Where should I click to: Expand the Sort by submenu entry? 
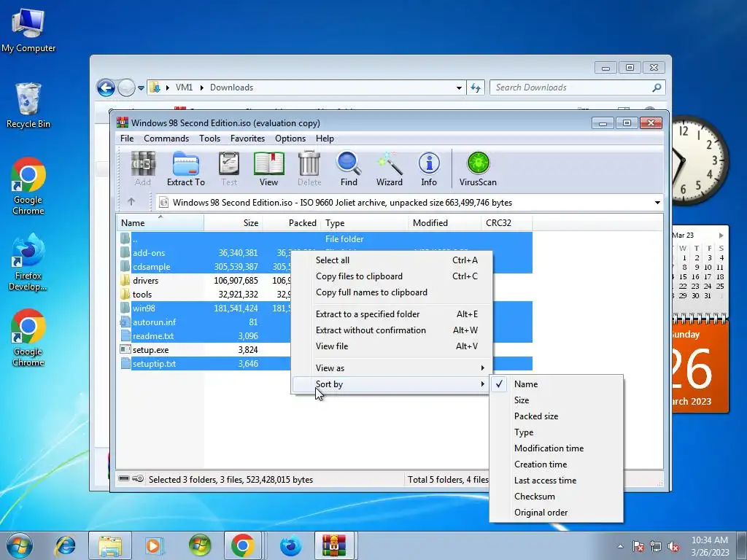coord(391,384)
